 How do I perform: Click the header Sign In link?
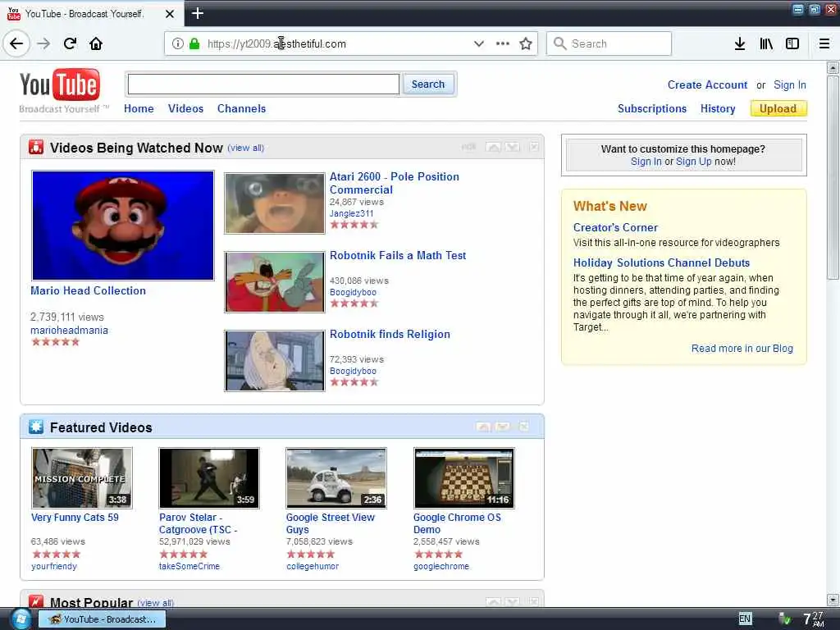(790, 84)
